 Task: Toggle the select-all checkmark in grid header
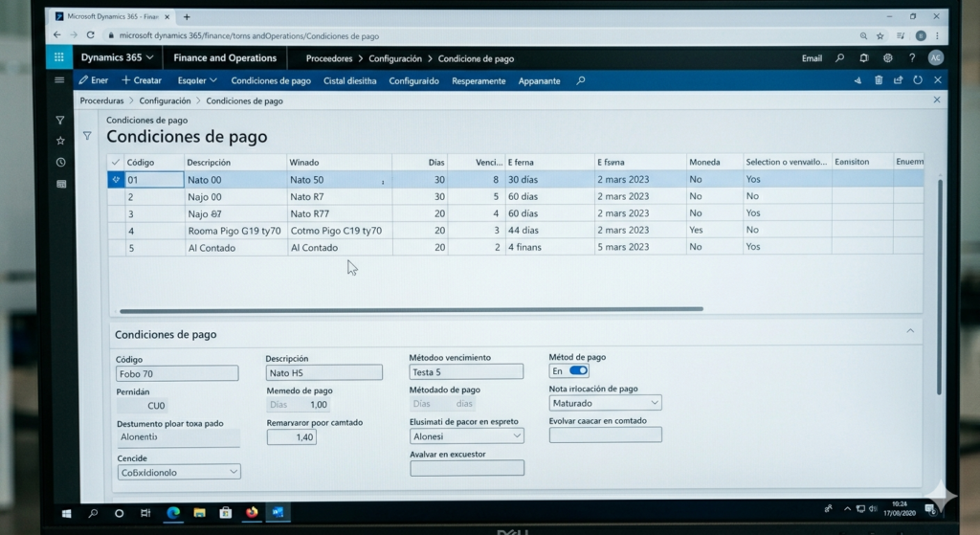pos(116,162)
